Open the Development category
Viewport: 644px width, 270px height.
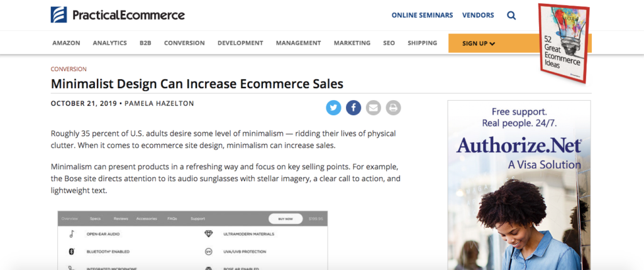click(240, 43)
